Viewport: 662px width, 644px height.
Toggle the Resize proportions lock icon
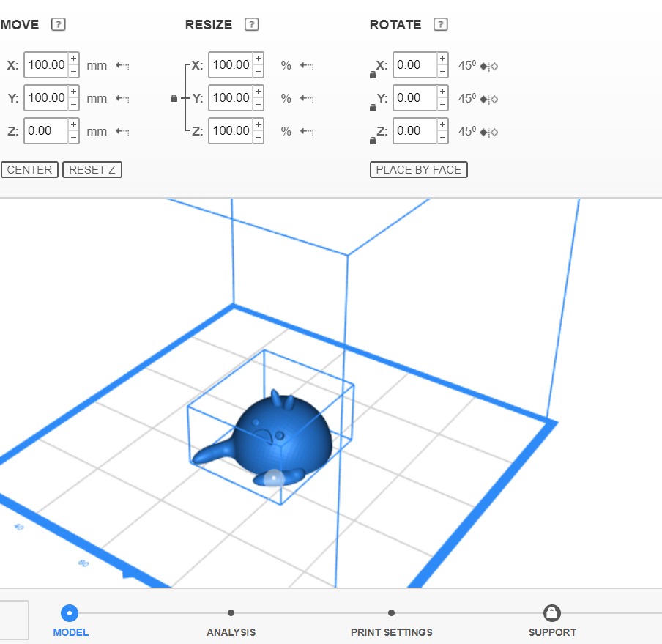(174, 98)
